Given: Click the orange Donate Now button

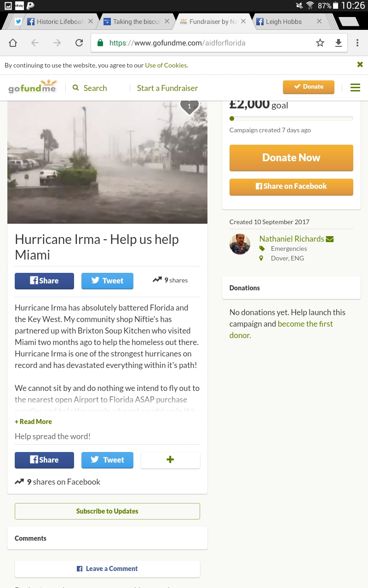Looking at the screenshot, I should pos(291,158).
